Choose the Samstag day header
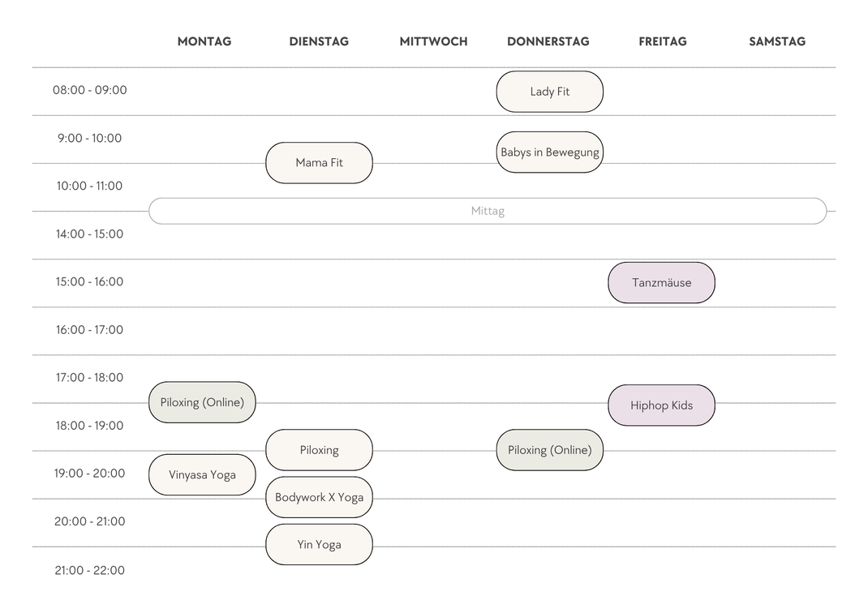 tap(777, 41)
